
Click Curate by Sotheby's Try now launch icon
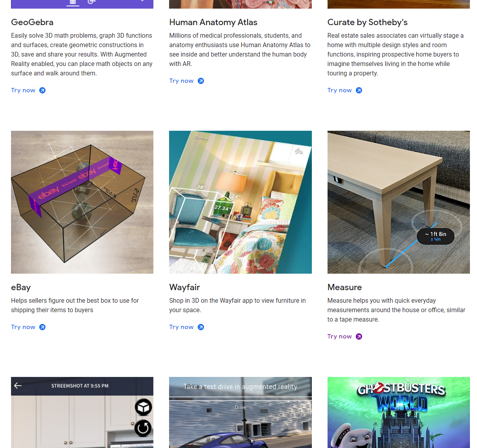click(x=359, y=90)
